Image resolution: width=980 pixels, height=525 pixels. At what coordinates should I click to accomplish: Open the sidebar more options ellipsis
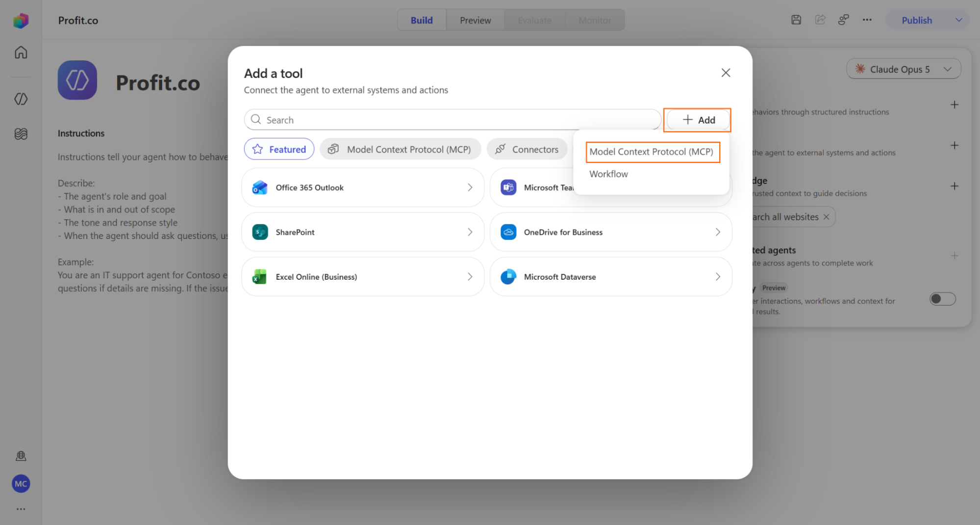(x=21, y=509)
